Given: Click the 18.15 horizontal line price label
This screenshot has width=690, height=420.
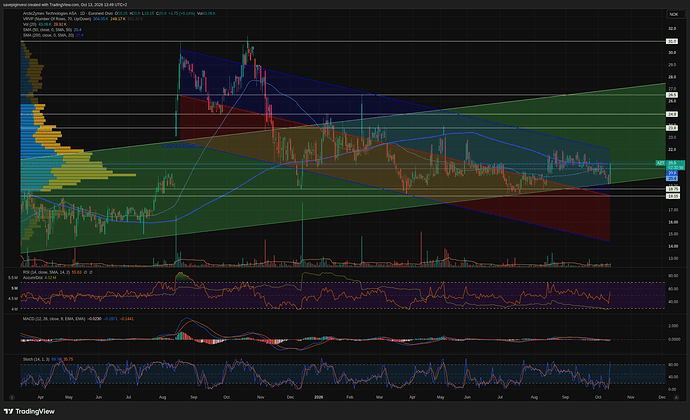Looking at the screenshot, I should 672,196.
